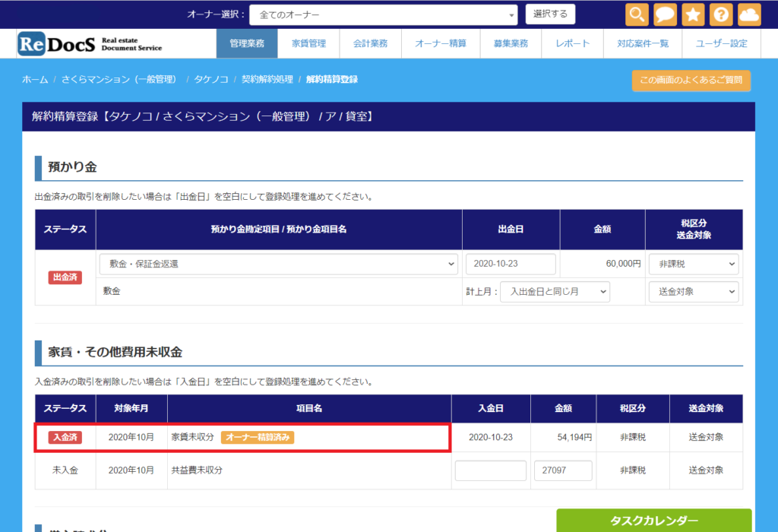
Task: Click the ReDocS logo
Action: tap(90, 43)
